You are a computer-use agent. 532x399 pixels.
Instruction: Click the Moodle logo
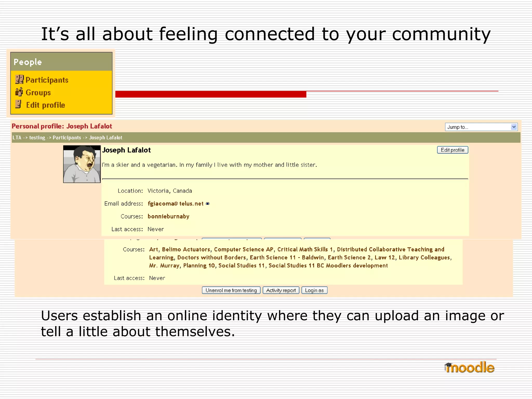[469, 367]
